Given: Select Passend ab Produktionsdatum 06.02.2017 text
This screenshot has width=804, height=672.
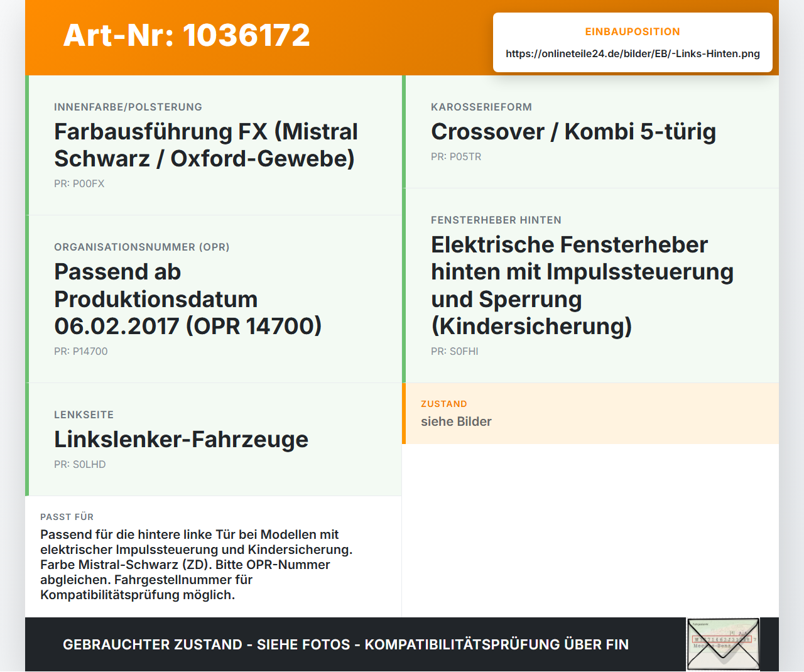Looking at the screenshot, I should point(188,299).
